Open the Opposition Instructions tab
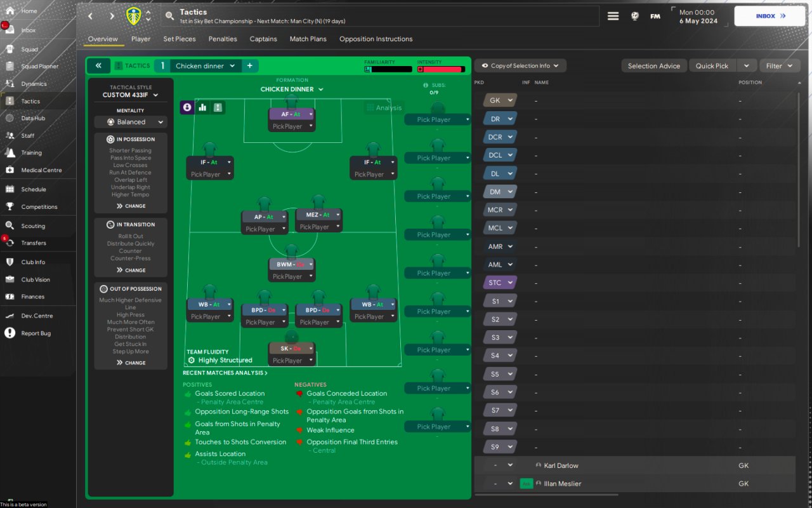 click(376, 39)
